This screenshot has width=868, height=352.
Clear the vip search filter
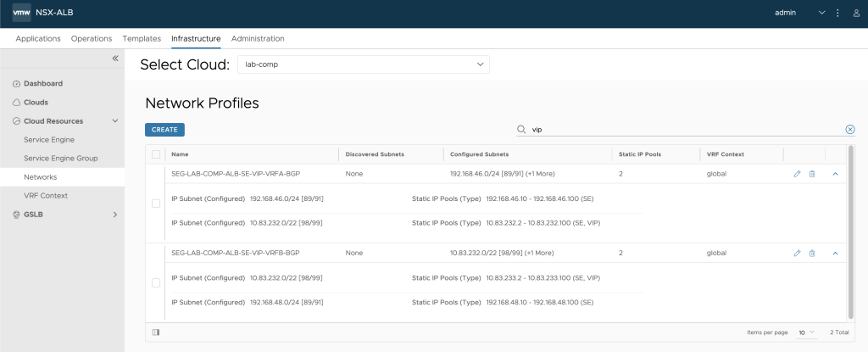pos(850,129)
